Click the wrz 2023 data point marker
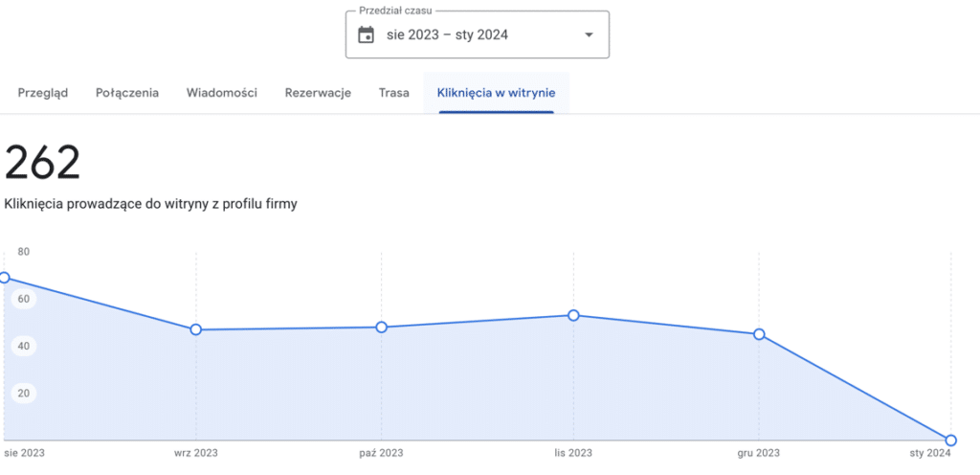The width and height of the screenshot is (980, 475). 196,329
